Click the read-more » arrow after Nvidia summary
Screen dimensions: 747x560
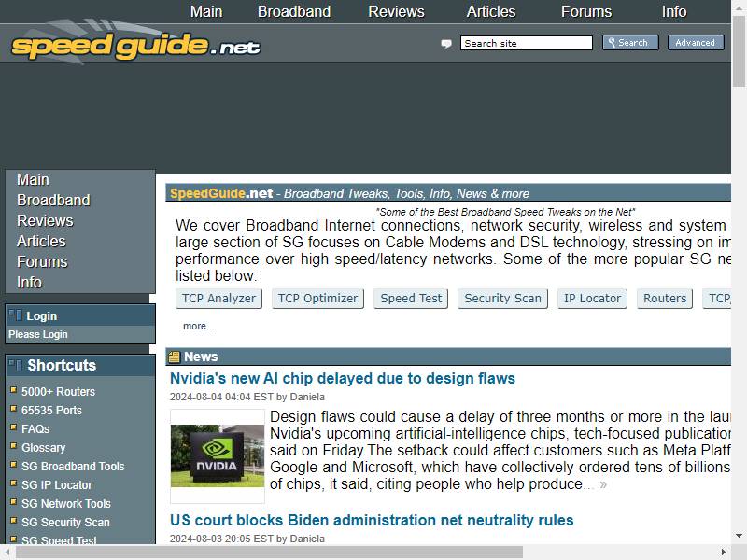point(603,484)
